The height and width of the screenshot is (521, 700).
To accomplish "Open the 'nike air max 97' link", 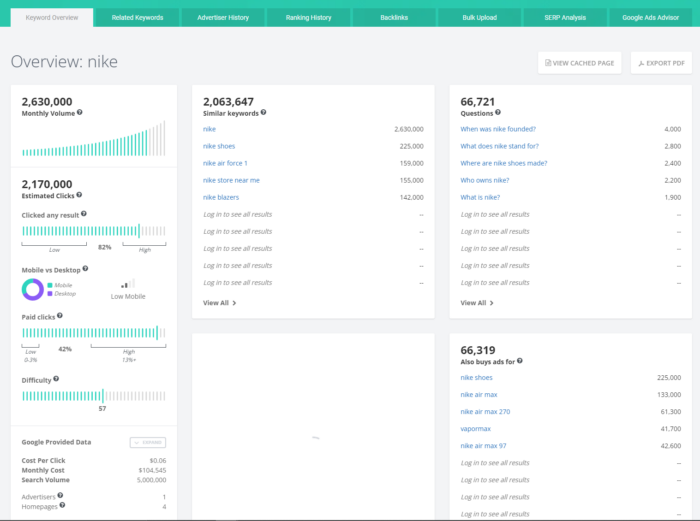I will (483, 446).
